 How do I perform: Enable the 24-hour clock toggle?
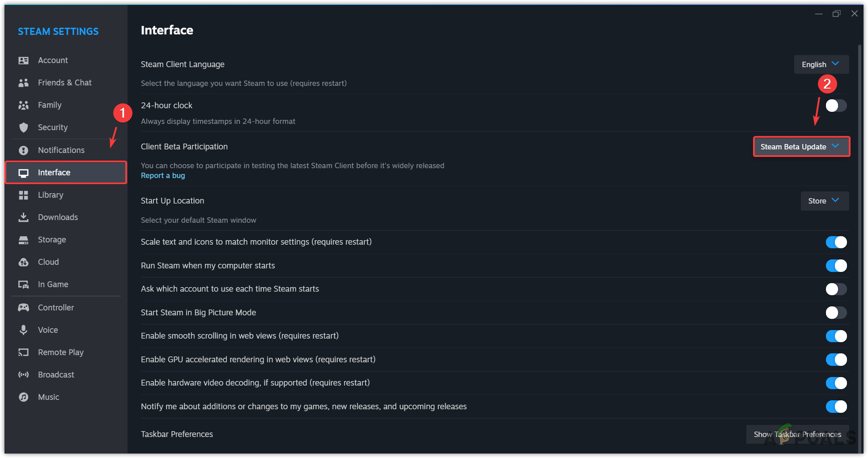coord(836,106)
